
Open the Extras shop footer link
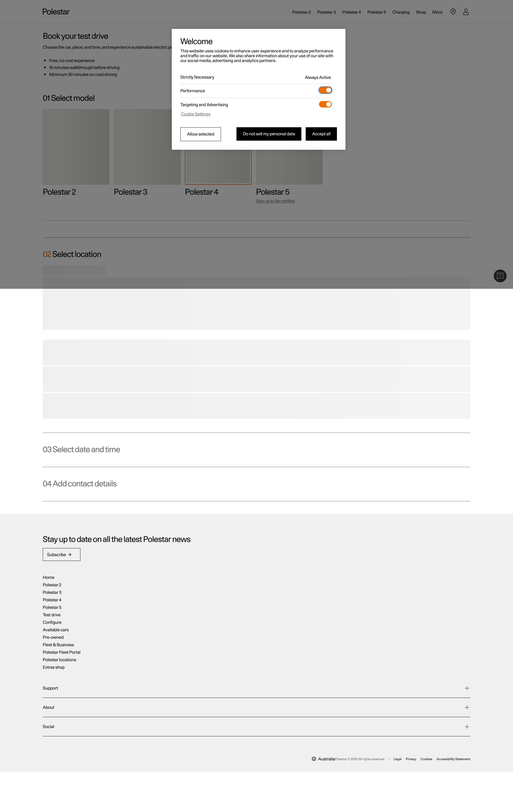tap(54, 667)
